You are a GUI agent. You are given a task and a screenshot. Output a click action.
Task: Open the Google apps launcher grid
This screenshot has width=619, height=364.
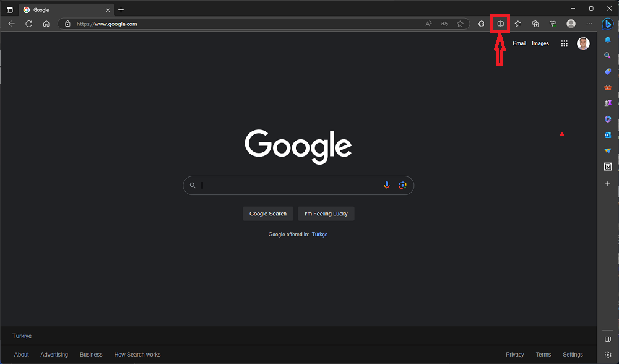point(564,43)
